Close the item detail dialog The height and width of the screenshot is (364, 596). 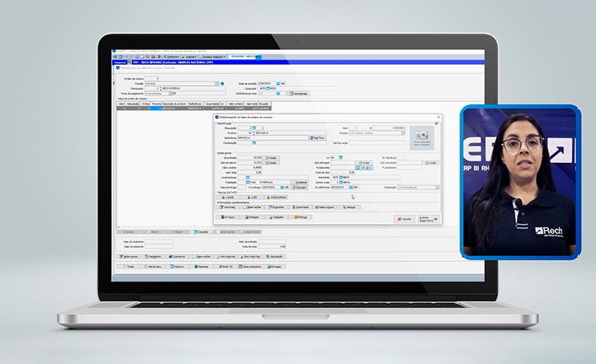(x=438, y=117)
